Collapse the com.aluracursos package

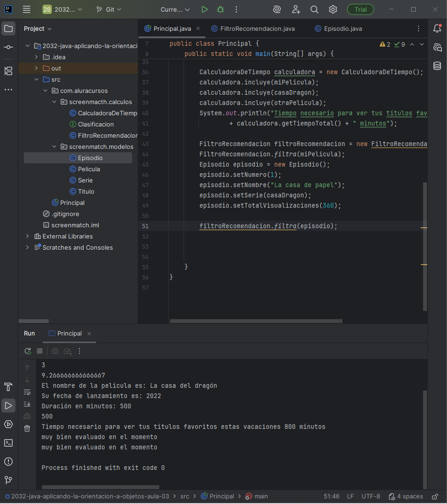(45, 91)
